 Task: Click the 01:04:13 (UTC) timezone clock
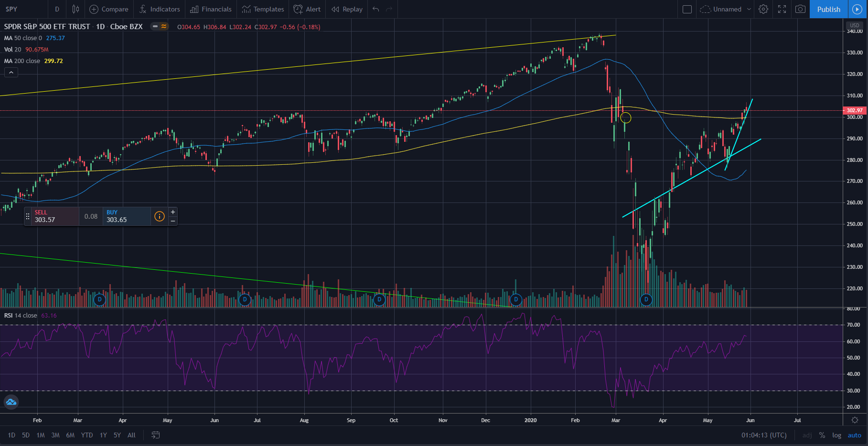click(x=764, y=435)
